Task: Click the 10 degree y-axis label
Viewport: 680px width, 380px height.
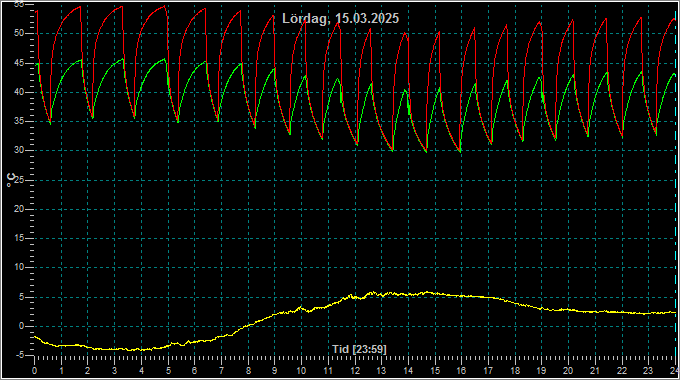Action: 18,268
